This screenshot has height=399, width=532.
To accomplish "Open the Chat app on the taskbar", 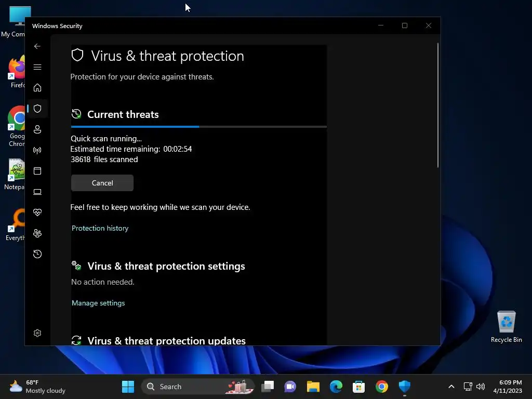I will 290,387.
